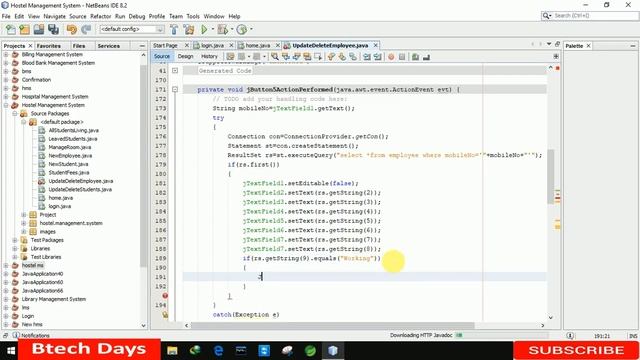Image resolution: width=640 pixels, height=360 pixels.
Task: Toggle Bookmark editor icon
Action: point(353,57)
